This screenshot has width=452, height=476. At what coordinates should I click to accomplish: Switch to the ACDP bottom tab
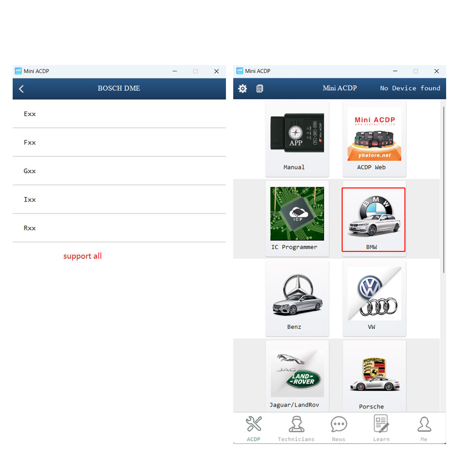tap(254, 429)
